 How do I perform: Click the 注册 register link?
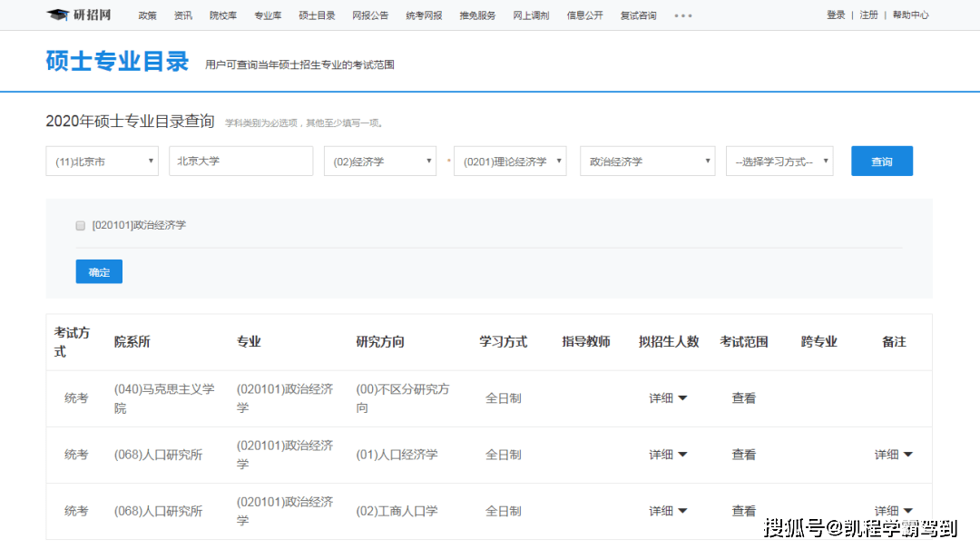point(868,15)
